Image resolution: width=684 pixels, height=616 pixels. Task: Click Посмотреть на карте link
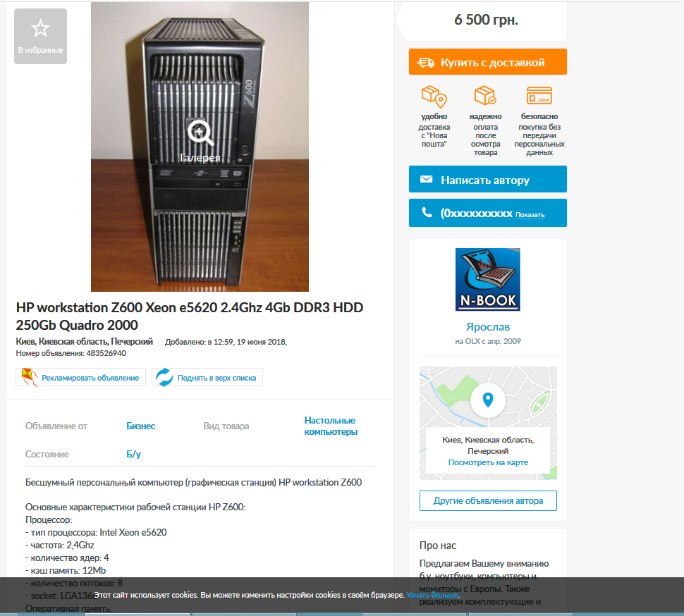tap(488, 462)
